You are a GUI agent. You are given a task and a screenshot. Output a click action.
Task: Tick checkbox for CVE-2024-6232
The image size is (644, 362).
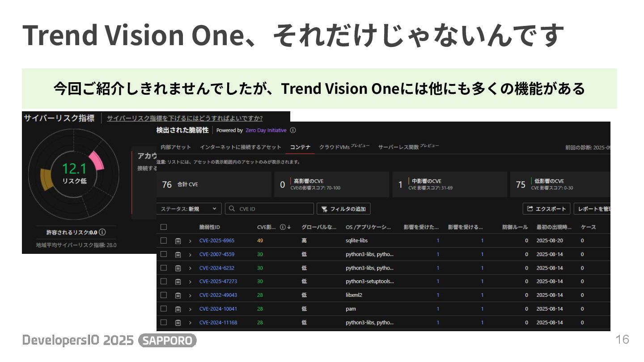point(164,268)
